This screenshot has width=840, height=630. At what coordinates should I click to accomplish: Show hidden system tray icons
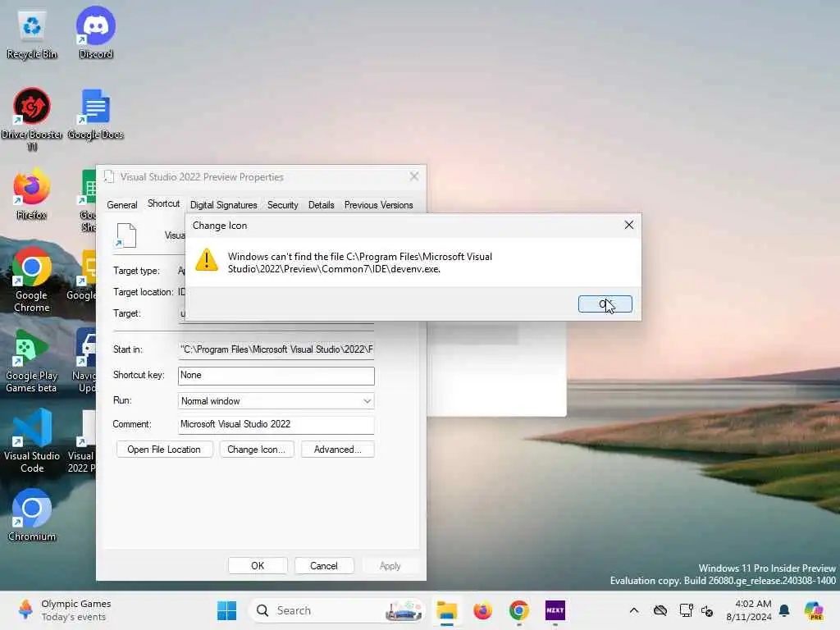point(634,610)
